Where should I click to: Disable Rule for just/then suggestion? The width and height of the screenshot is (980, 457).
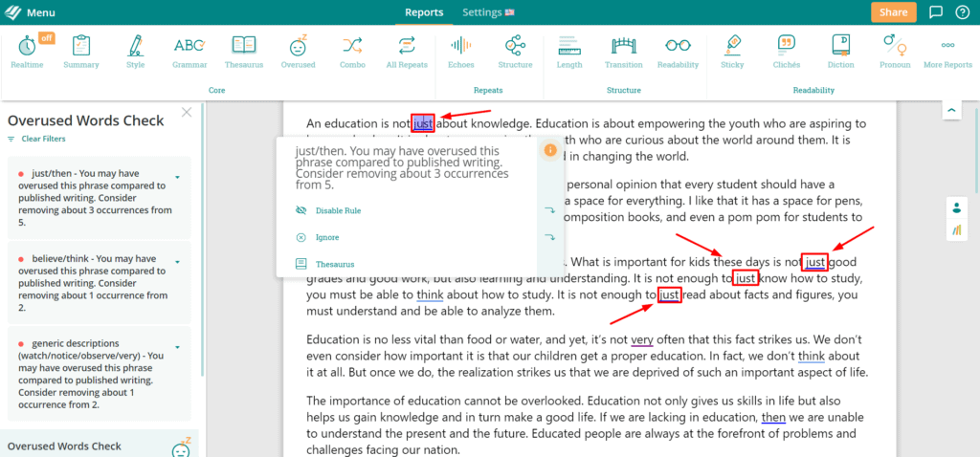[338, 210]
